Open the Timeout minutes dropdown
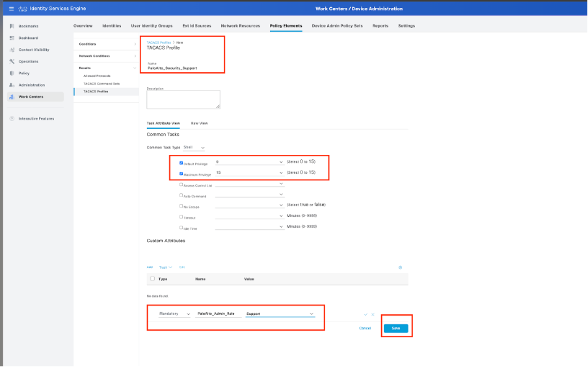This screenshot has height=367, width=588. pos(249,216)
